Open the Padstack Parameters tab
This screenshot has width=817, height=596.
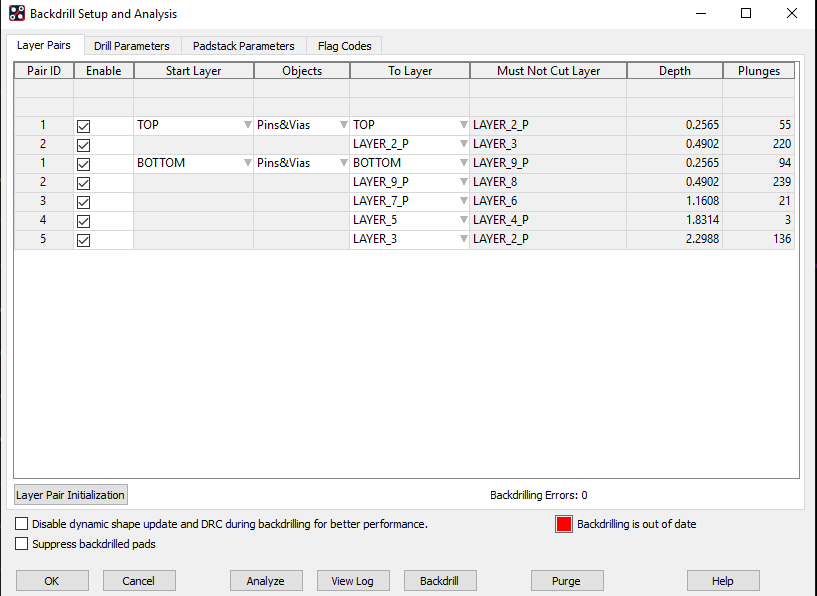(243, 46)
